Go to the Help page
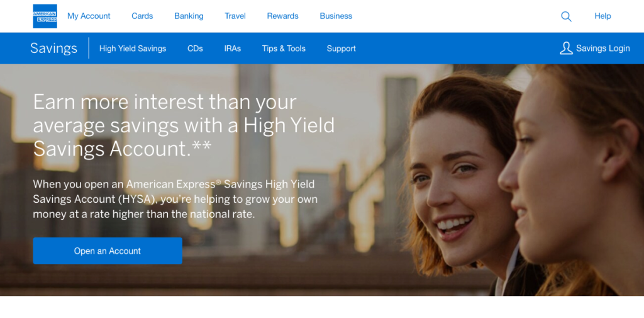The image size is (644, 318). pos(602,16)
